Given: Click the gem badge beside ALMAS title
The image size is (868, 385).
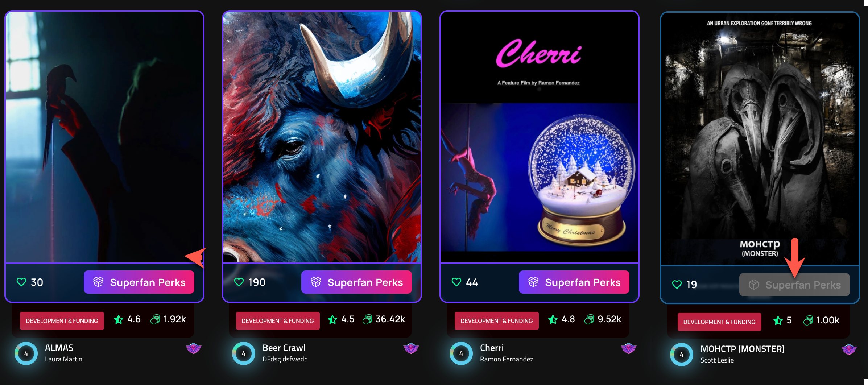Looking at the screenshot, I should pos(194,348).
